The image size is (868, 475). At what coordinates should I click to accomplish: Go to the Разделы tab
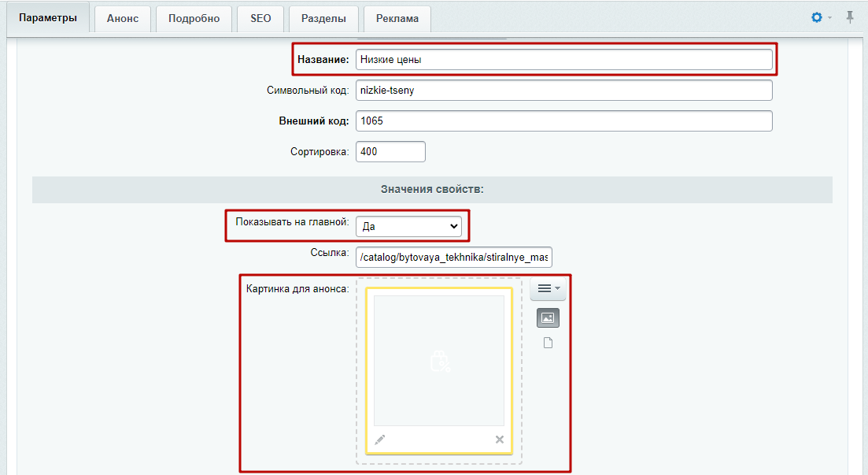tap(323, 18)
